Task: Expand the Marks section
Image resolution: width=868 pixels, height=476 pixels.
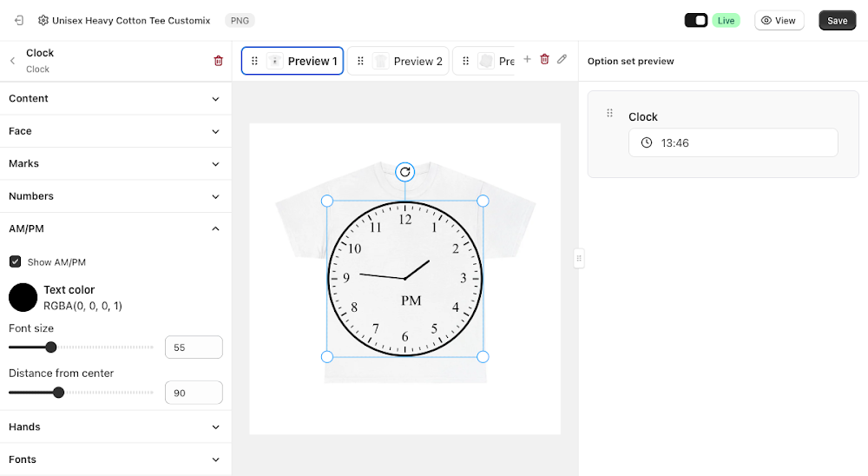Action: pyautogui.click(x=115, y=164)
